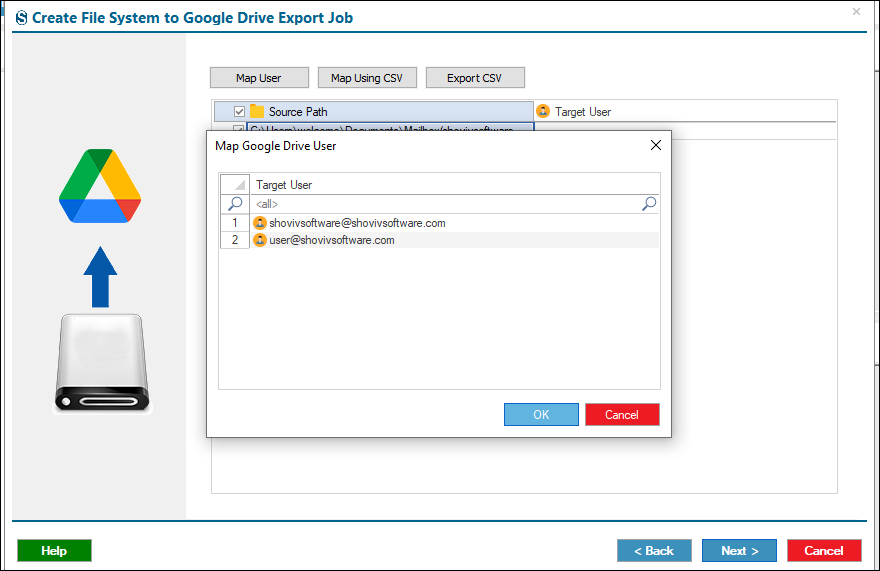Image resolution: width=880 pixels, height=571 pixels.
Task: Click the grid corner select-all cell
Action: tap(235, 185)
